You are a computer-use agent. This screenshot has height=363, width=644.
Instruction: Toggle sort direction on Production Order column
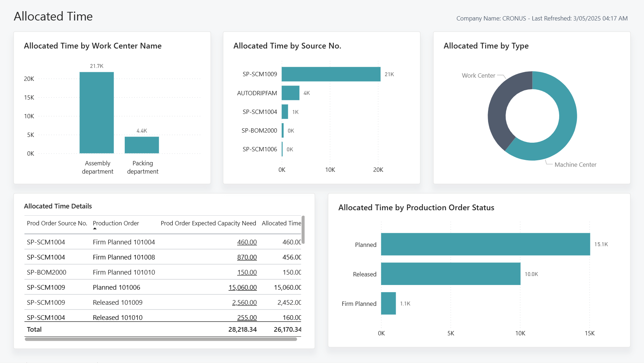pyautogui.click(x=116, y=223)
